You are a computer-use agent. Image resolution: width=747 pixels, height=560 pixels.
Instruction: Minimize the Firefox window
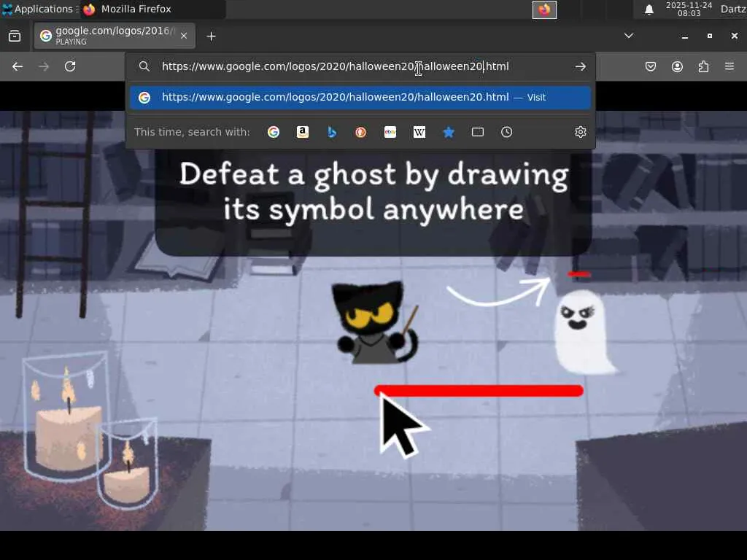tap(684, 36)
